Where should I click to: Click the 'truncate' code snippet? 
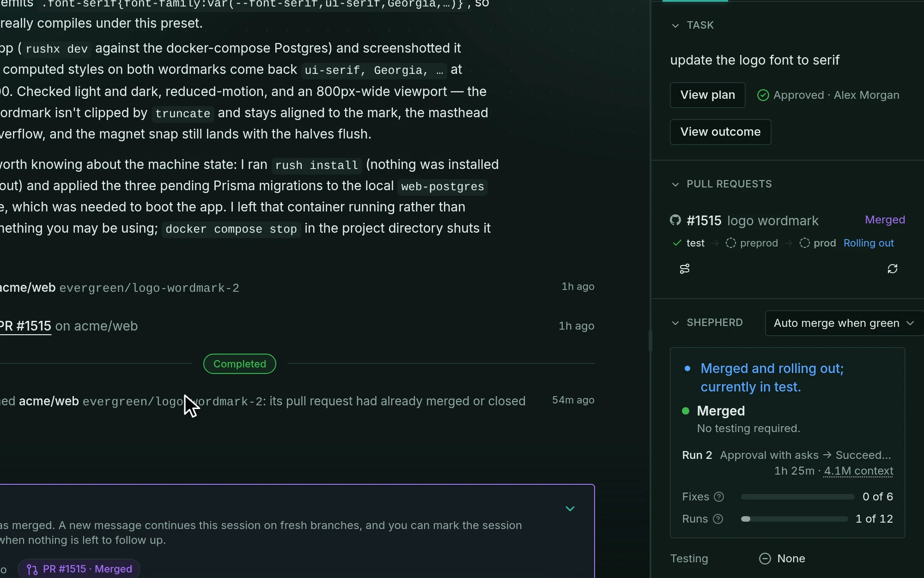[182, 114]
